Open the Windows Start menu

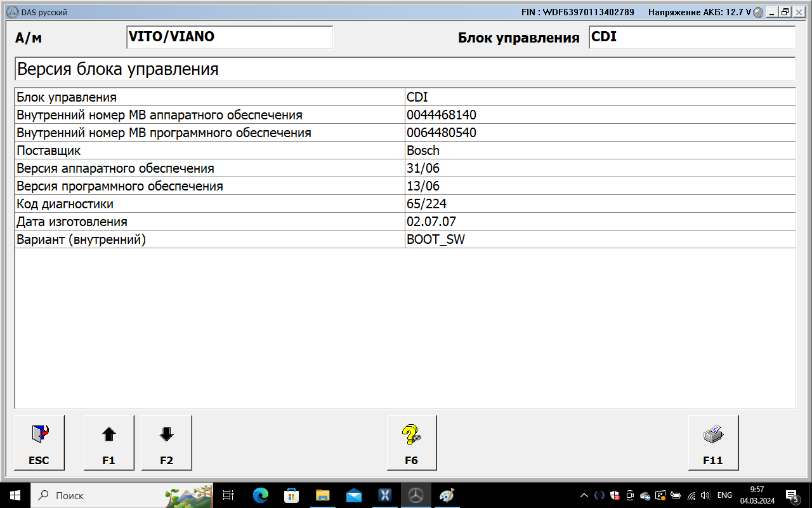pos(15,495)
